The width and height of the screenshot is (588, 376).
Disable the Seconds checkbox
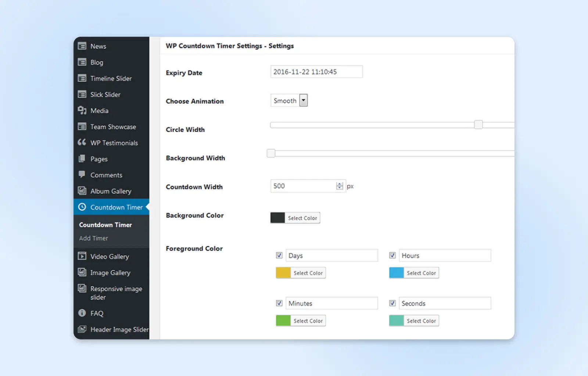pos(392,303)
